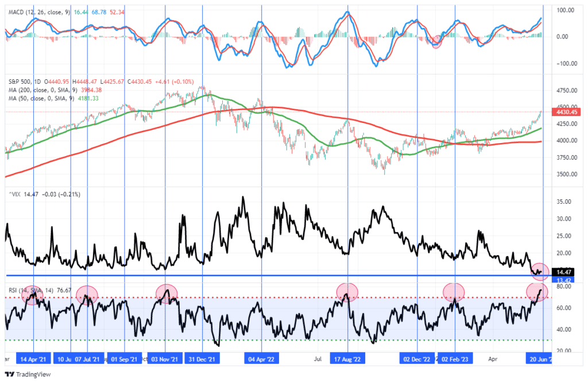This screenshot has height=383, width=588.
Task: Click 4000.00 on the S&P price scale
Action: pyautogui.click(x=567, y=141)
